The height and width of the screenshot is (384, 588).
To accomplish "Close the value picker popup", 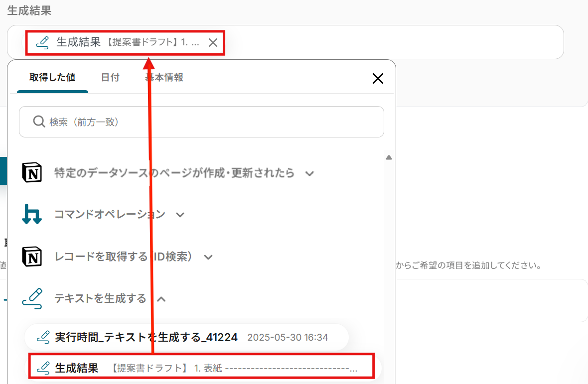I will tap(378, 78).
